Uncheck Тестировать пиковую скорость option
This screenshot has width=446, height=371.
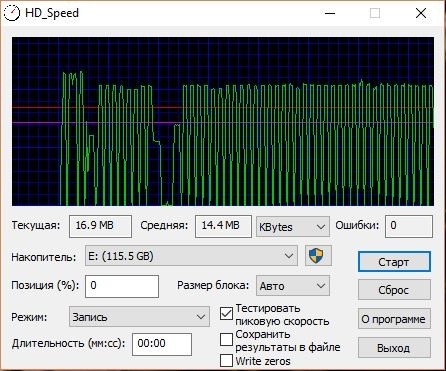226,314
